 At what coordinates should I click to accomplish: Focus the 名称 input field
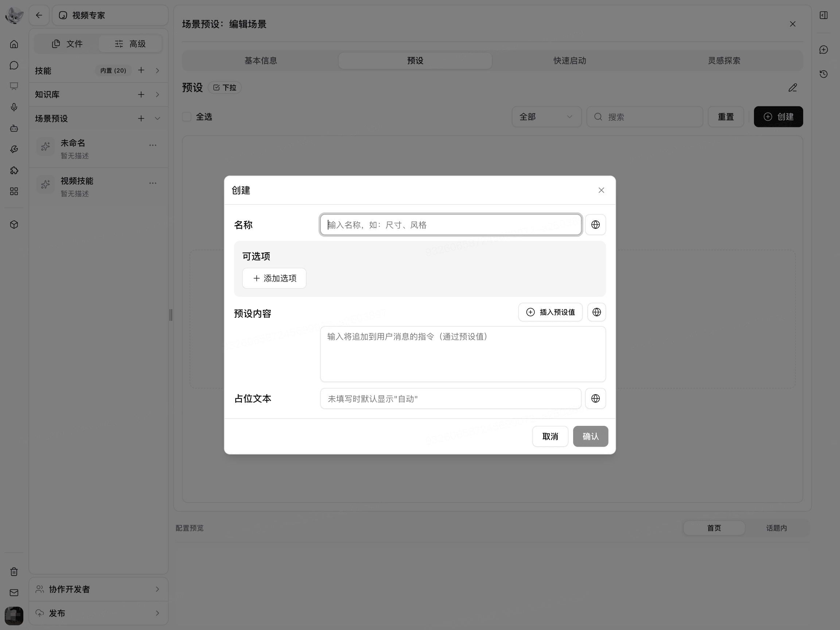(450, 225)
